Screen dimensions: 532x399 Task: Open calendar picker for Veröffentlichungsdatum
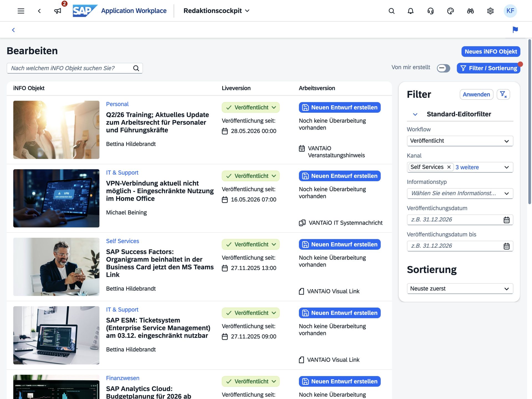(x=507, y=220)
